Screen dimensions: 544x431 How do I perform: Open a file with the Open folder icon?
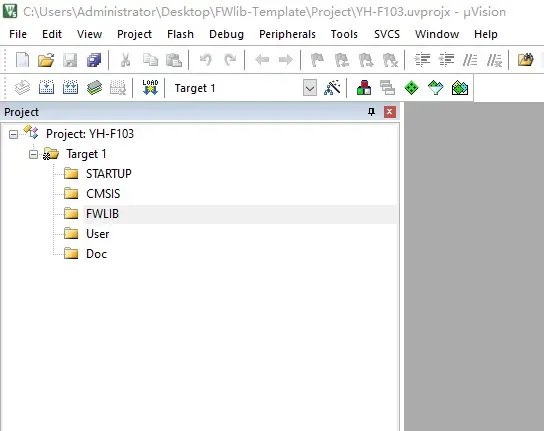[x=46, y=60]
